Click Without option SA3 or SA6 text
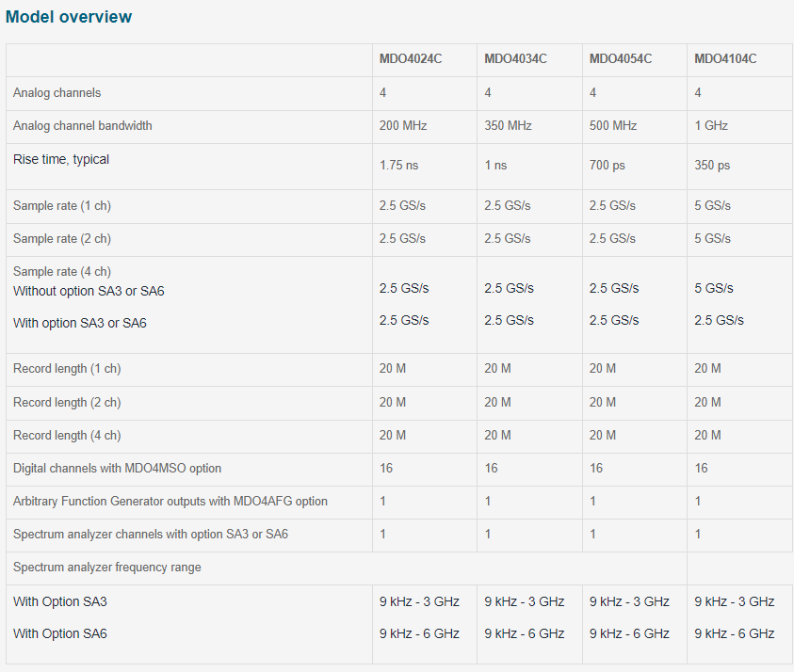 [x=89, y=291]
